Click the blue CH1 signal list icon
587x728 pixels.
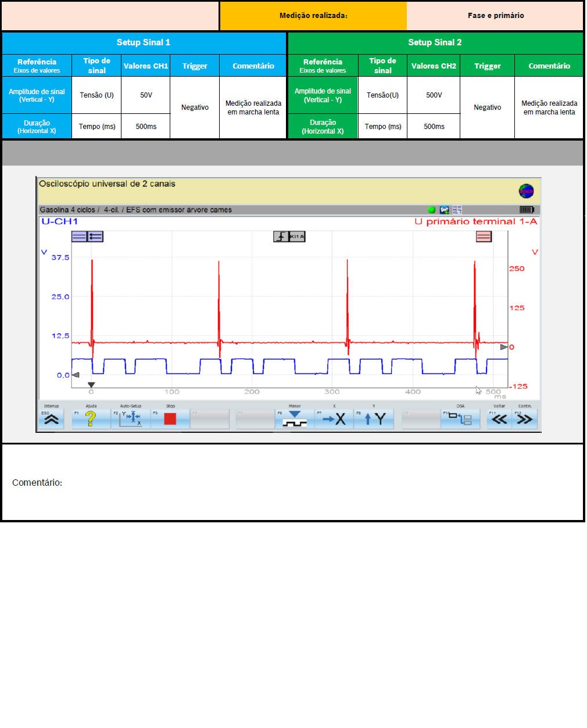tap(95, 236)
